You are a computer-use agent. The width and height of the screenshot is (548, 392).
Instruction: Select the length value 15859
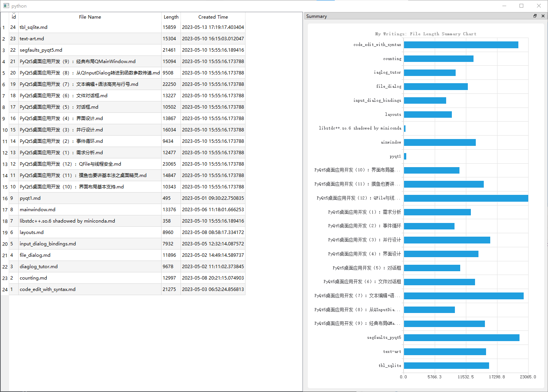[171, 27]
